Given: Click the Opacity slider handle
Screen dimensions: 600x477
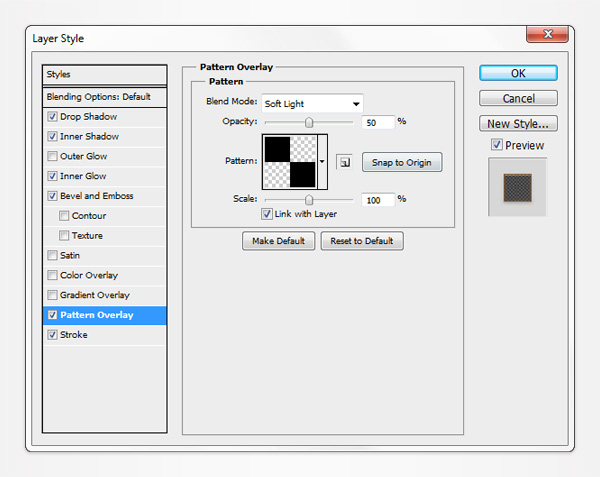Looking at the screenshot, I should 309,121.
